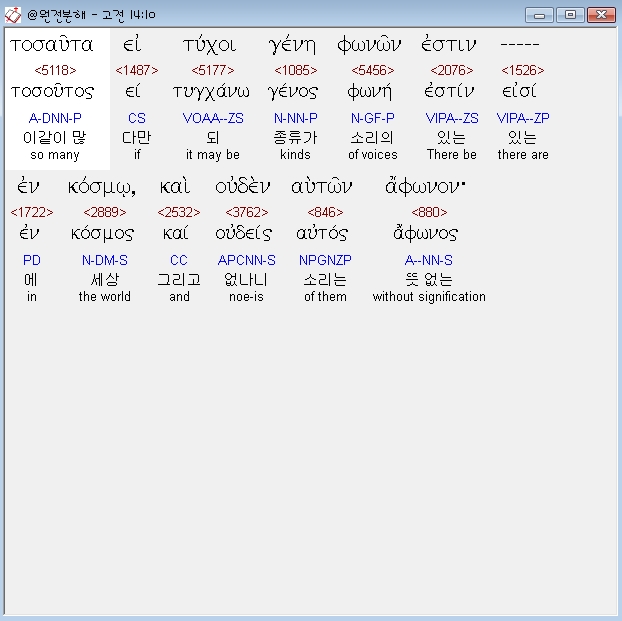Click Strong's number <846>
Screen dimensions: 622x621
[325, 212]
